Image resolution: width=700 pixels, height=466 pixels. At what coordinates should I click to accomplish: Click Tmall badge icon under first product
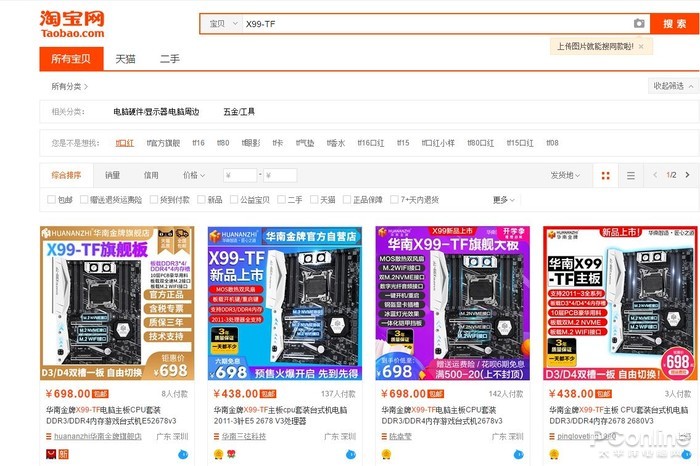coord(51,454)
